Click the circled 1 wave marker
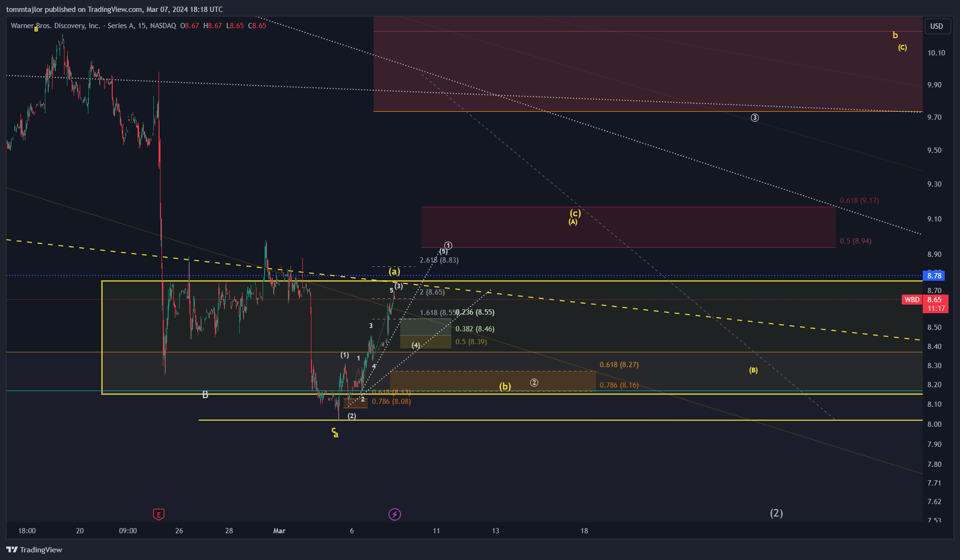 pyautogui.click(x=448, y=245)
